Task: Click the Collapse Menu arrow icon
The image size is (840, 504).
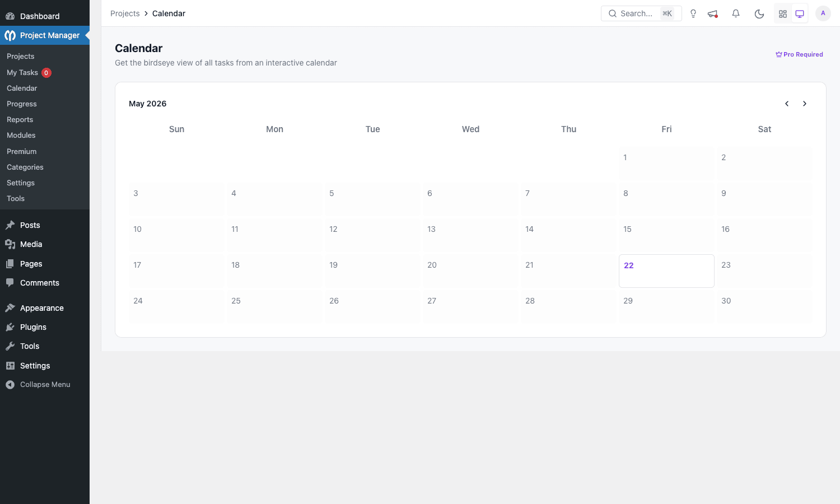Action: (10, 385)
